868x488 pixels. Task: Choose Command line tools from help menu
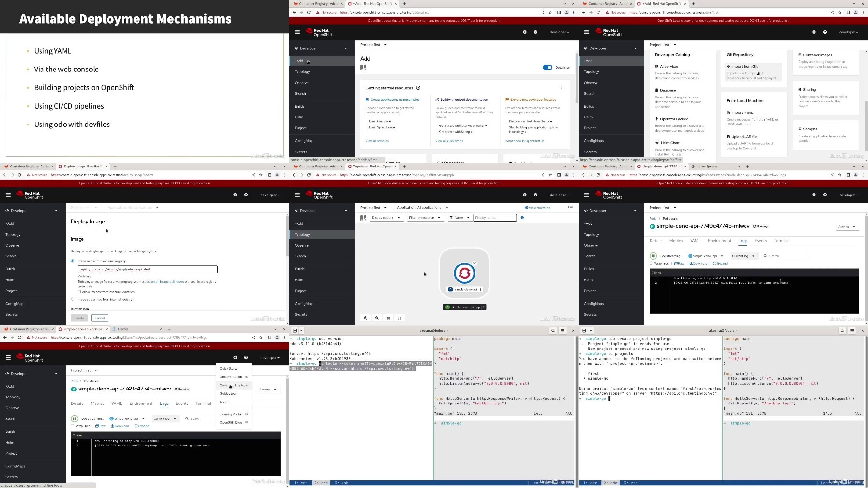click(234, 385)
